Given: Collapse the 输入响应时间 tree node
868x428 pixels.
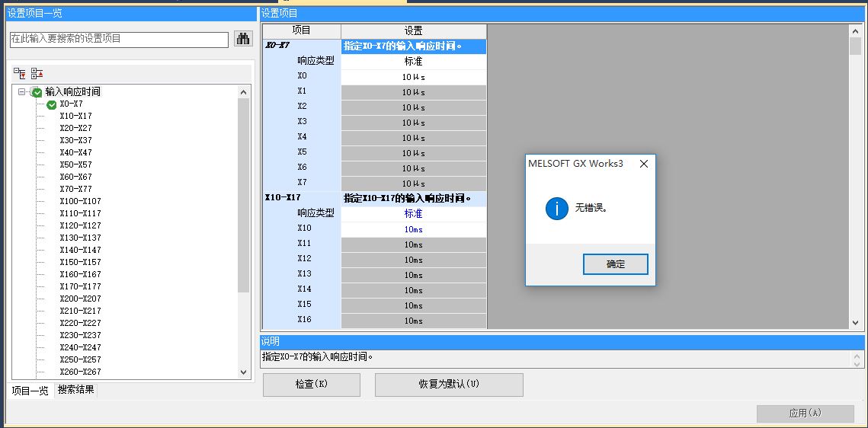Looking at the screenshot, I should (x=22, y=92).
